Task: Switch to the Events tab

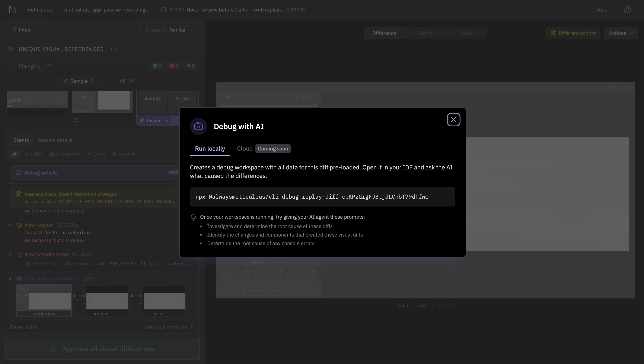Action: [21, 140]
